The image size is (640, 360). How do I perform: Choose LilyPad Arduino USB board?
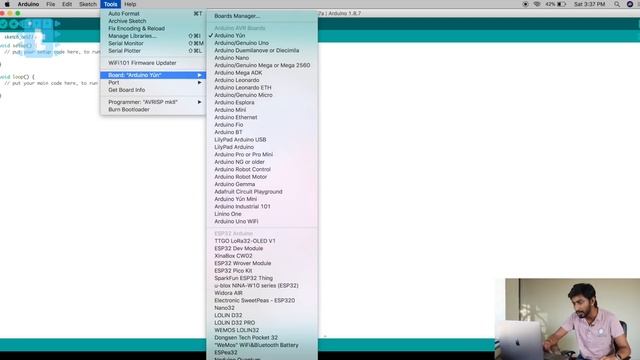[x=262, y=140]
